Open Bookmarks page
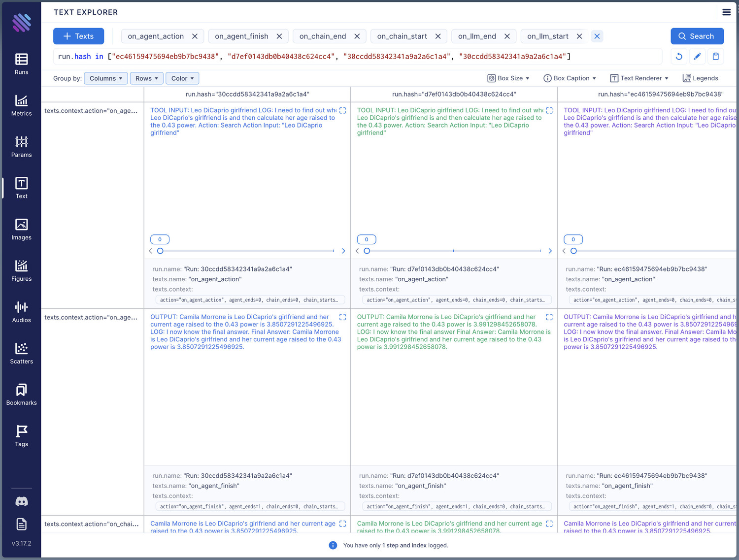Viewport: 739px width, 560px height. click(x=21, y=395)
